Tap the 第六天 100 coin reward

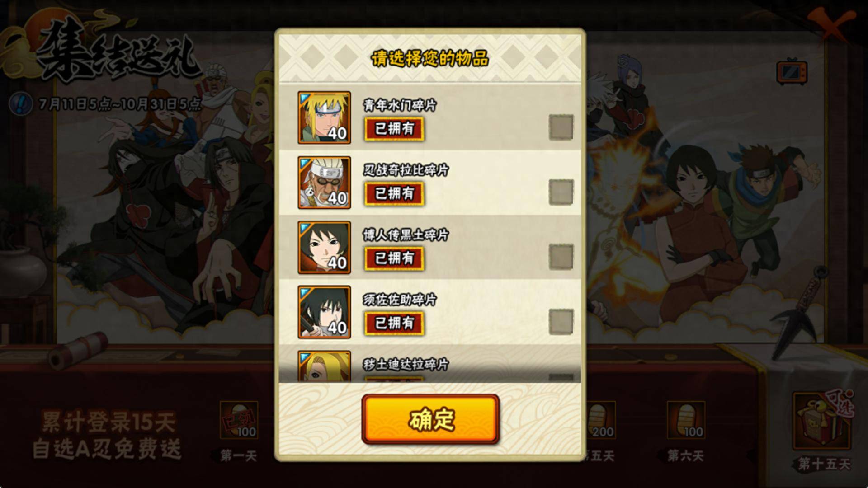pyautogui.click(x=686, y=420)
